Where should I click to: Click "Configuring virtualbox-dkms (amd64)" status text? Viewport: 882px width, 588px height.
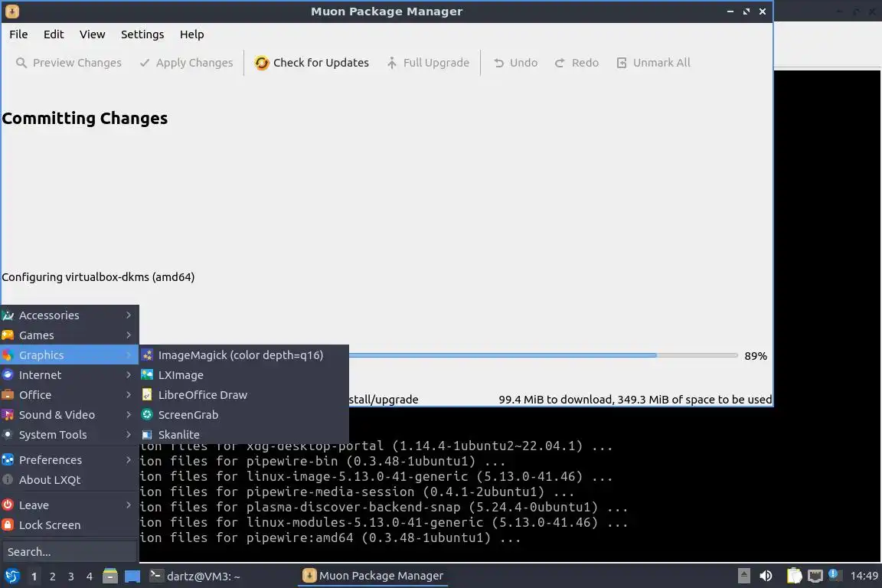[x=98, y=277]
